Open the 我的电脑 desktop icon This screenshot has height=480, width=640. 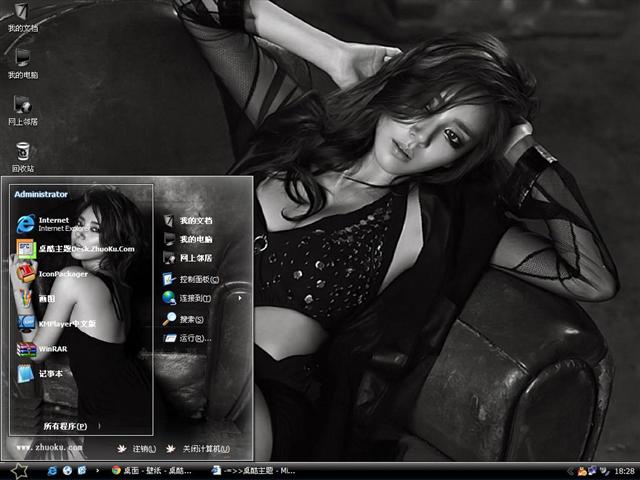click(x=22, y=60)
